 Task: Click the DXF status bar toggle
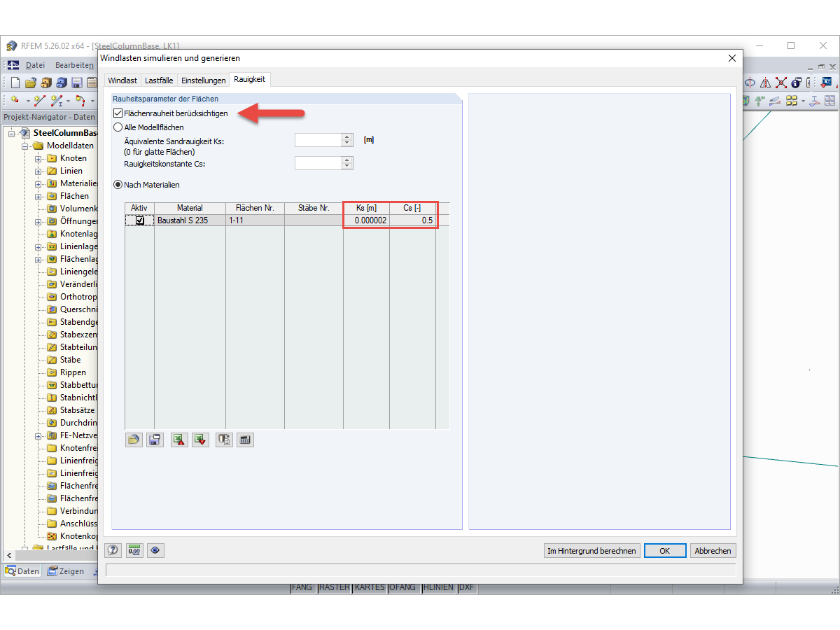click(x=467, y=587)
